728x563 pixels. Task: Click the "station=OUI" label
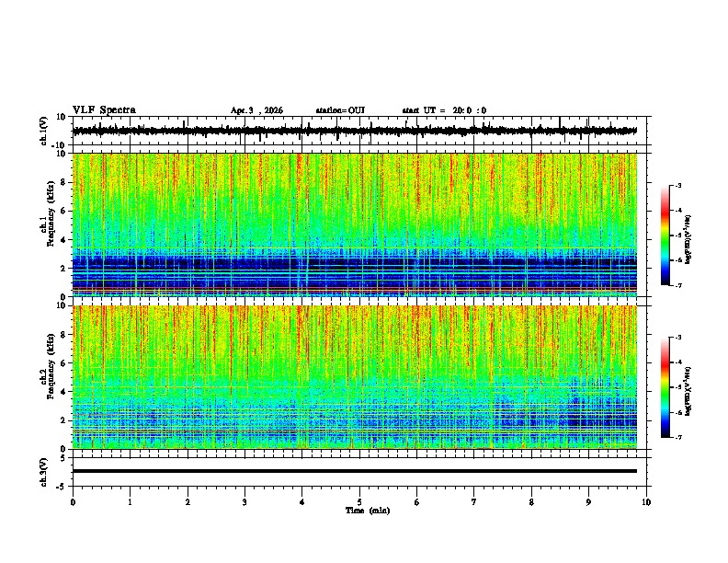(340, 110)
